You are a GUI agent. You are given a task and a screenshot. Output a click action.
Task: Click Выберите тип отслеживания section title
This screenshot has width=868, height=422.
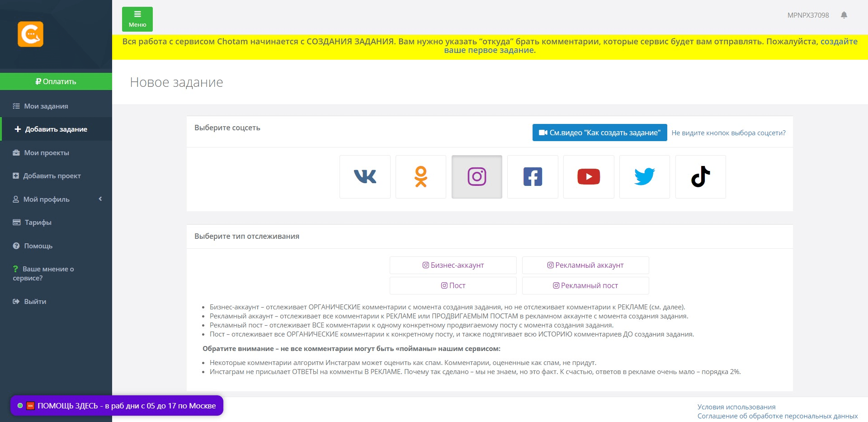point(247,236)
